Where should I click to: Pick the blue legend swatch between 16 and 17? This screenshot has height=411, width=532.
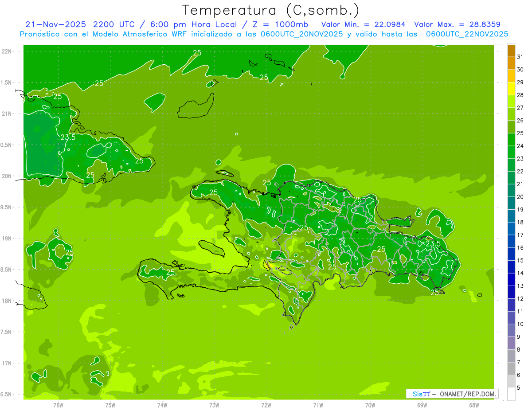coord(511,241)
